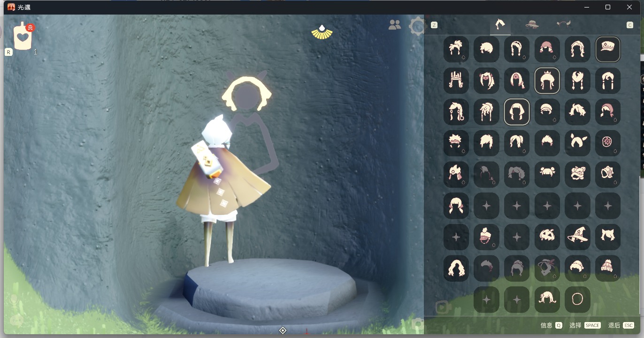644x338 pixels.
Task: Choose the pink bandana hairstyle
Action: coord(608,112)
